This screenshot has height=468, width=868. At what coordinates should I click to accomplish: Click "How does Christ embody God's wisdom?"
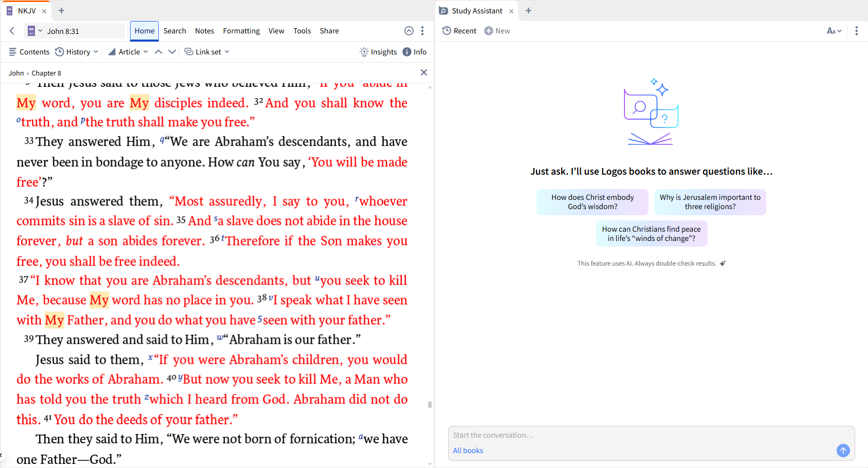(592, 202)
